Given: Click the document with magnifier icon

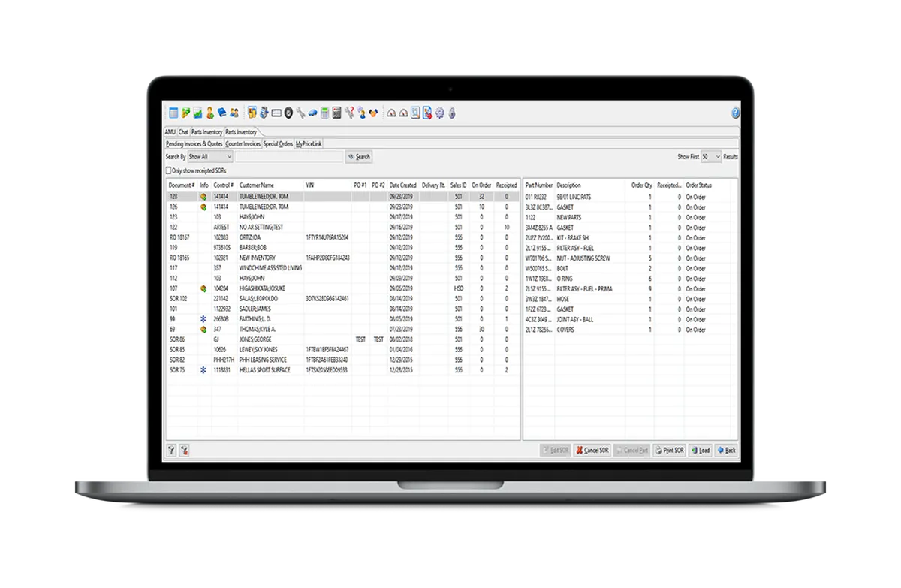Looking at the screenshot, I should (x=415, y=113).
